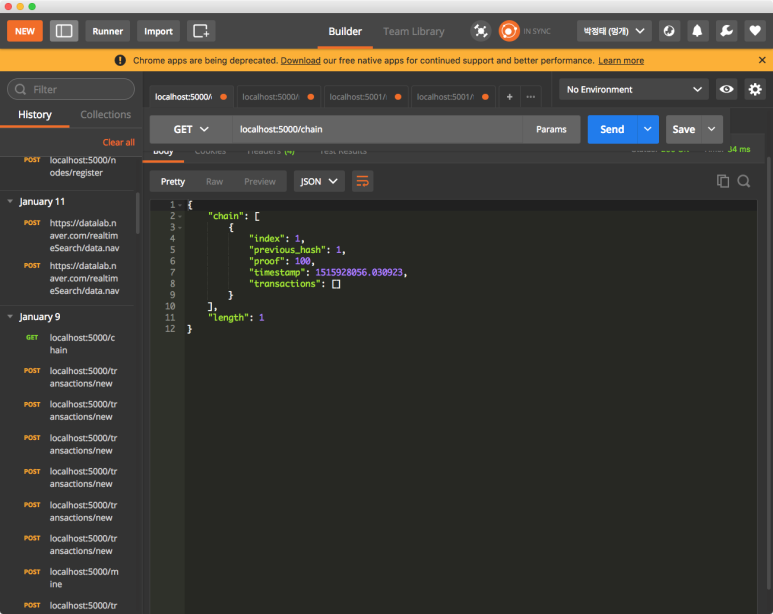Screen dimensions: 773x614
Task: Open Save button dropdown arrow
Action: click(x=712, y=129)
